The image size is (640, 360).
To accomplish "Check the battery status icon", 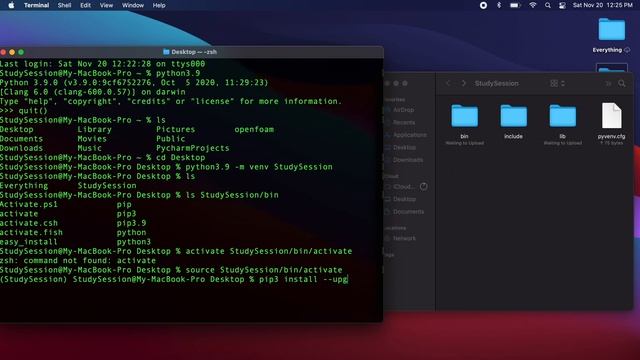I will 515,5.
